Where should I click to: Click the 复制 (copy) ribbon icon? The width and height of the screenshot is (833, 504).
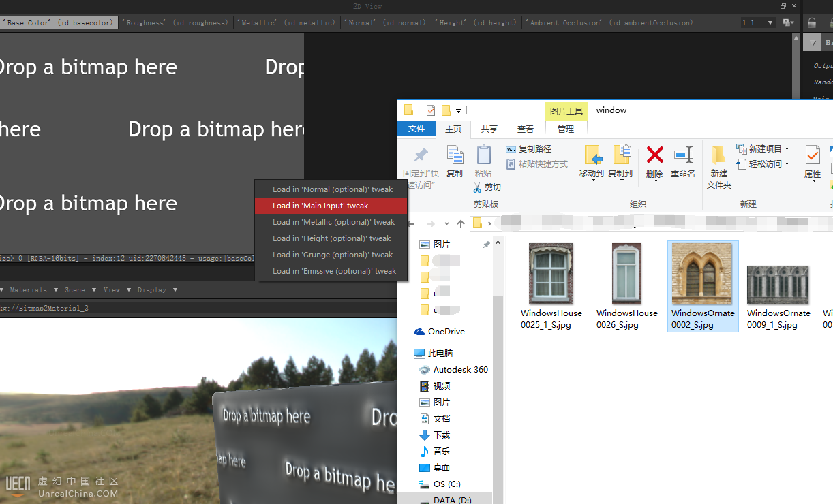[x=455, y=155]
